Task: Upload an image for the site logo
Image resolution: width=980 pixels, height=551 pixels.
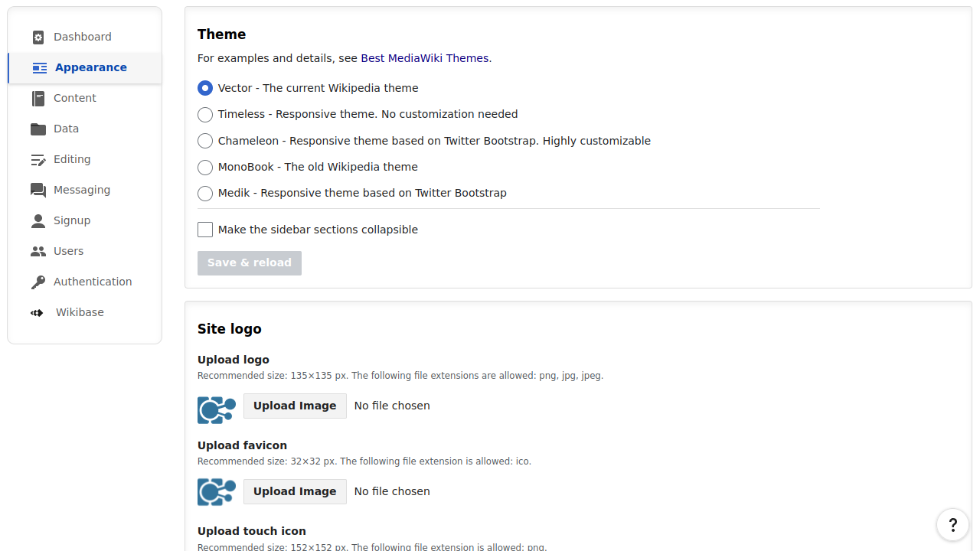Action: tap(294, 406)
